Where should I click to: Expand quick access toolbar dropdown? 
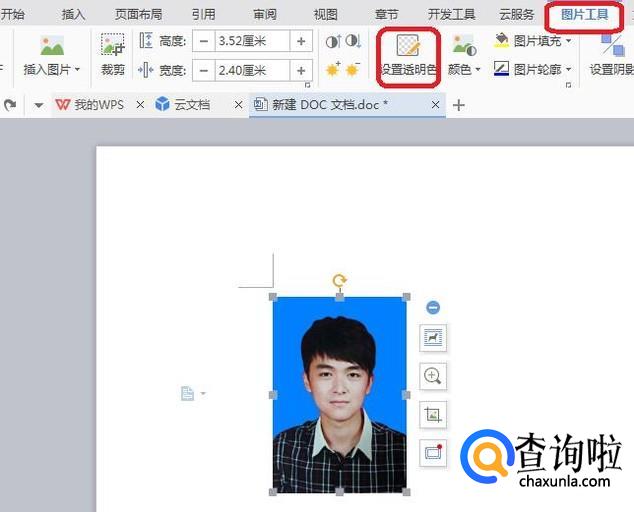tap(38, 106)
